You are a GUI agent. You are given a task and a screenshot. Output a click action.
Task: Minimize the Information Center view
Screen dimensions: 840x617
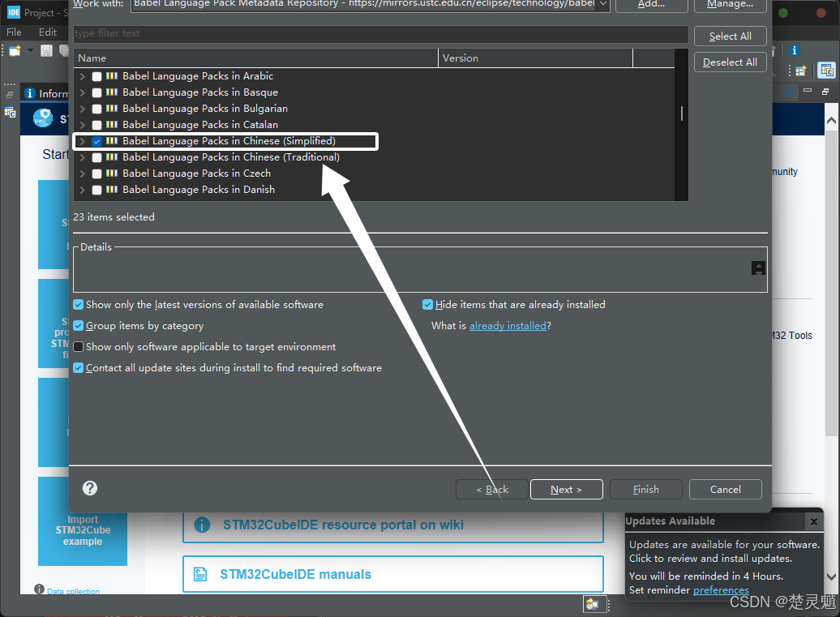point(808,91)
